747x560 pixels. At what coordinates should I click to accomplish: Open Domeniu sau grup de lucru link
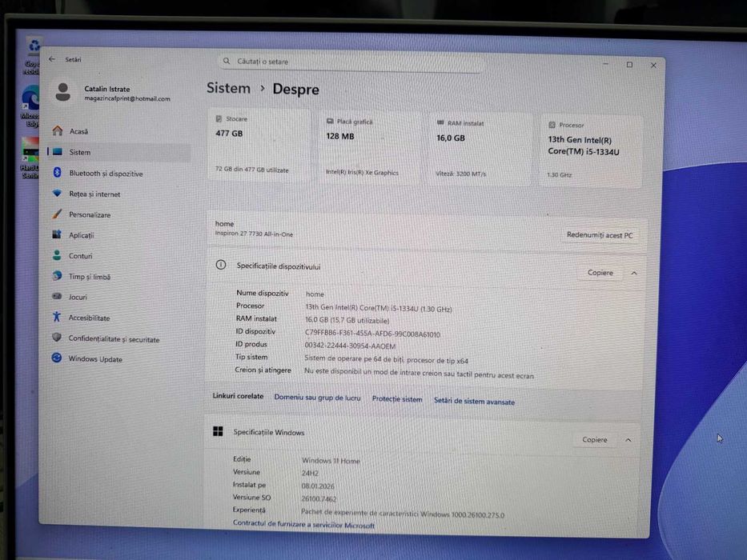317,398
